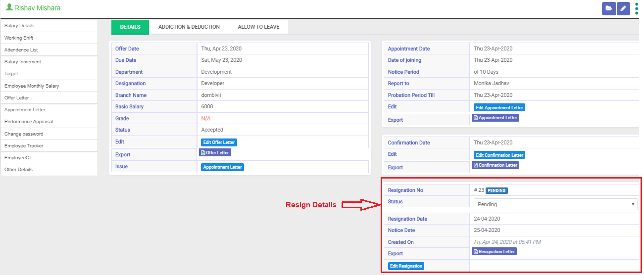The image size is (644, 275).
Task: Click the Confirmation Date label
Action: (x=409, y=143)
